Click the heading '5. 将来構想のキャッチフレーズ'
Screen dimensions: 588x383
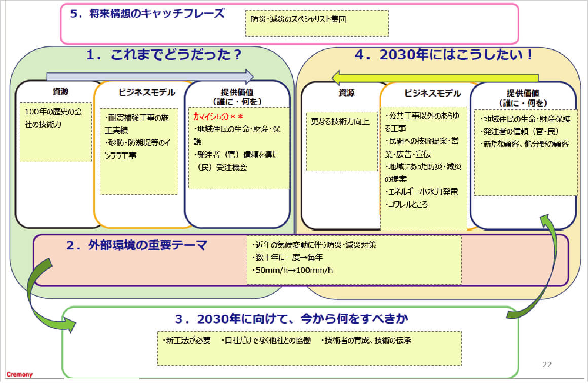click(148, 14)
